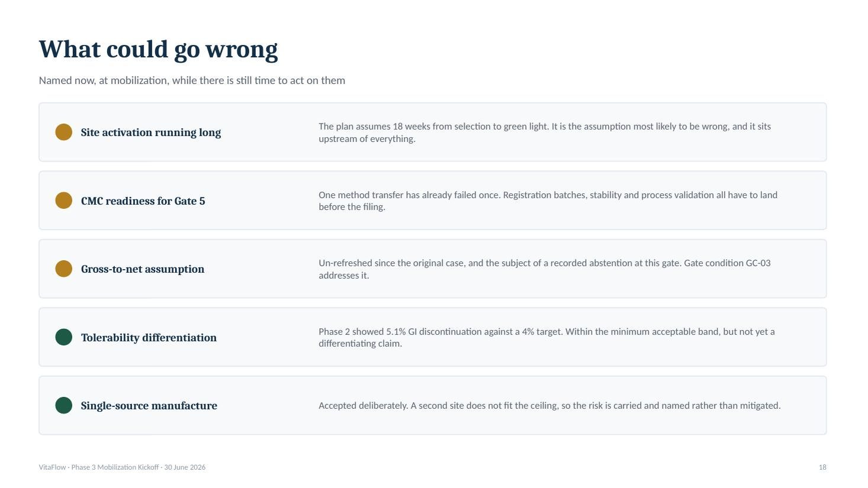Click the 'Site activation running long' heading
The width and height of the screenshot is (868, 488).
(151, 132)
